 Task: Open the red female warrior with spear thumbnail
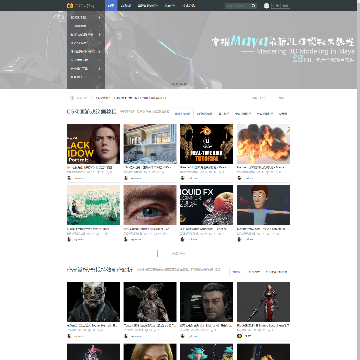pyautogui.click(x=263, y=302)
